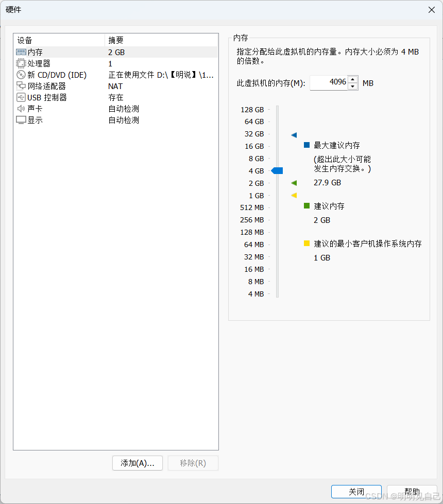The width and height of the screenshot is (443, 504).
Task: Click the yellow minimum guest memory marker
Action: pyautogui.click(x=294, y=195)
